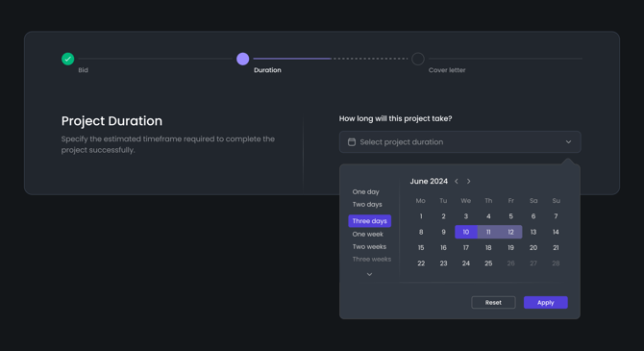Go to previous month arrow

[457, 181]
